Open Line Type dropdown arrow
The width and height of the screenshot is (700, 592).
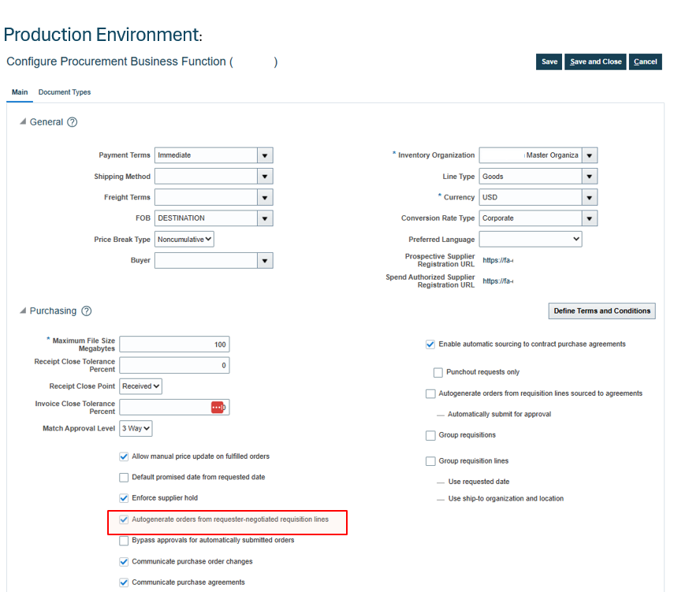590,177
